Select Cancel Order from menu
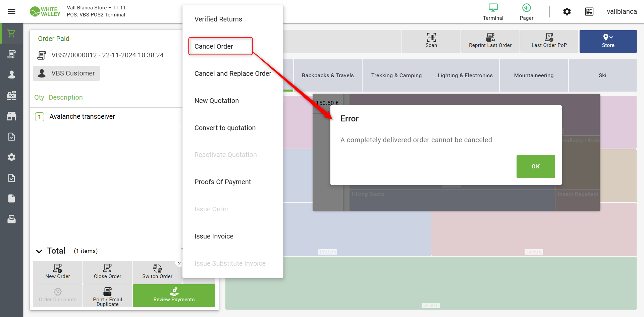The height and width of the screenshot is (317, 644). point(214,46)
